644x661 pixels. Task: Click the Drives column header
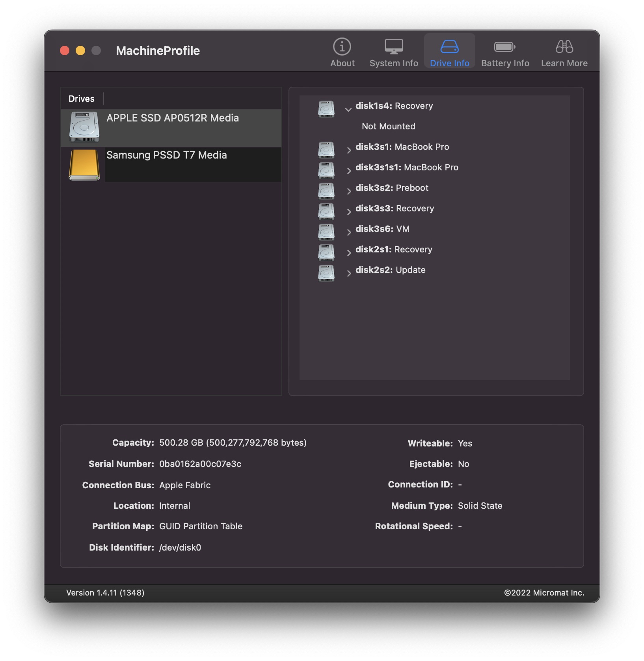tap(82, 99)
